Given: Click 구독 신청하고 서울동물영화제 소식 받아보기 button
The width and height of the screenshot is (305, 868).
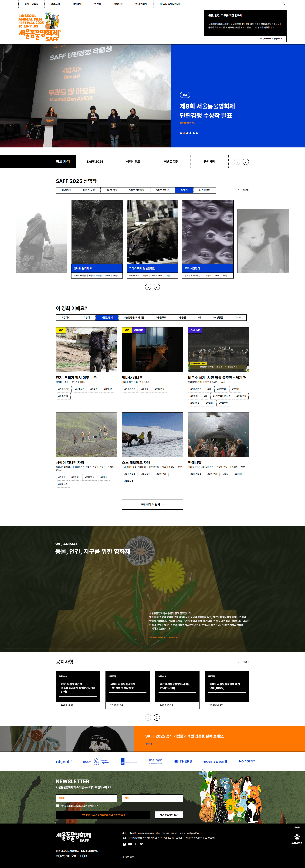Looking at the screenshot, I should 103,815.
